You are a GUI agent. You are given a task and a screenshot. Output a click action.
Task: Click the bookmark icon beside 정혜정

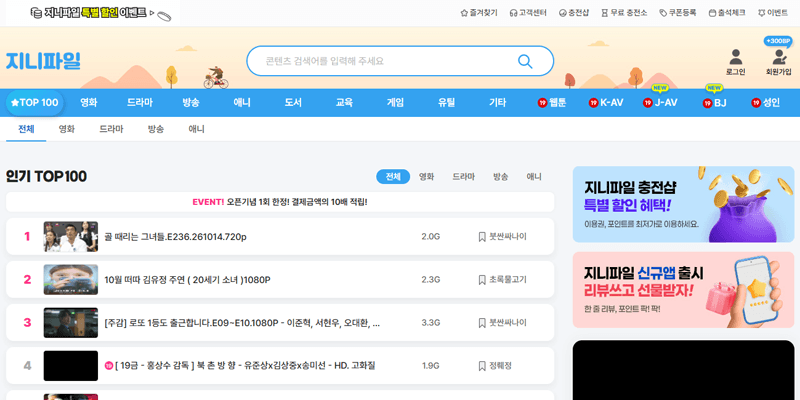482,366
